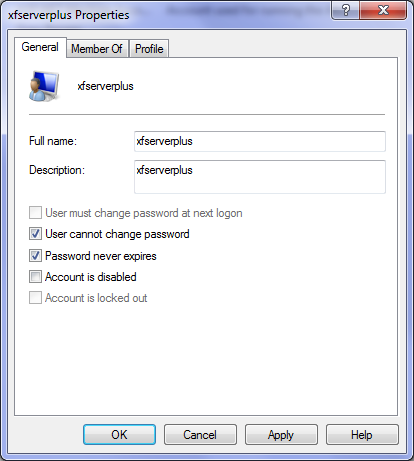This screenshot has height=461, width=414.
Task: Switch to the General tab
Action: tap(40, 47)
